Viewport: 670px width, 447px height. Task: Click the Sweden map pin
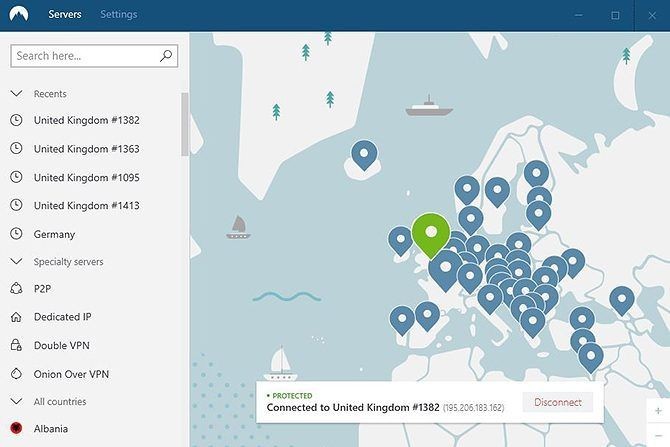coord(497,191)
